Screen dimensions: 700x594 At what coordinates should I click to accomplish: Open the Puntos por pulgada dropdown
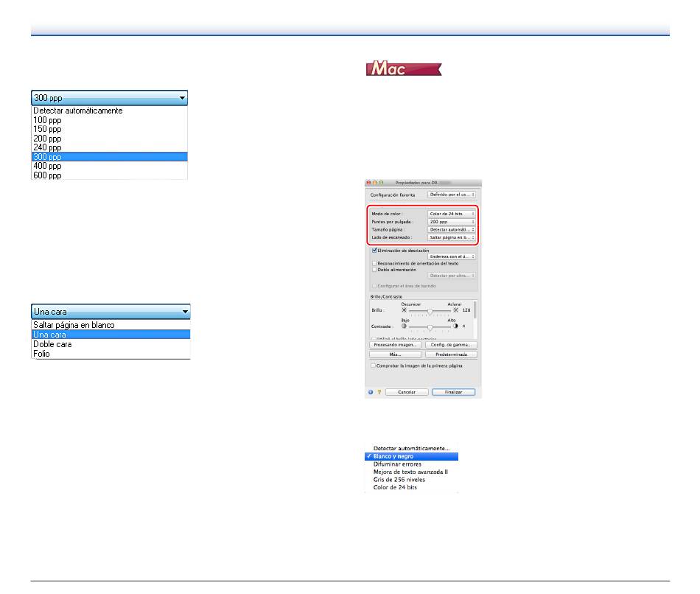pyautogui.click(x=452, y=222)
